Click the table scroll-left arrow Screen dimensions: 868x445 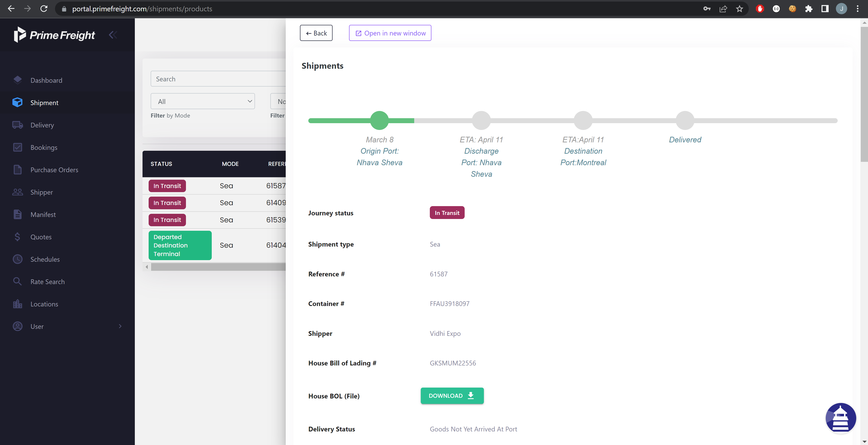coord(147,267)
